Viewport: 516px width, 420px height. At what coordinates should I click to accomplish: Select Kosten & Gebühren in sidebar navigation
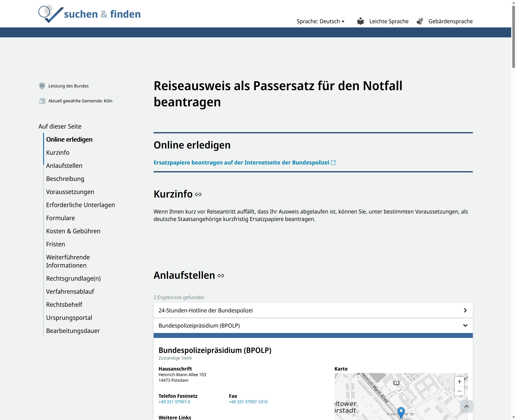[x=73, y=231]
